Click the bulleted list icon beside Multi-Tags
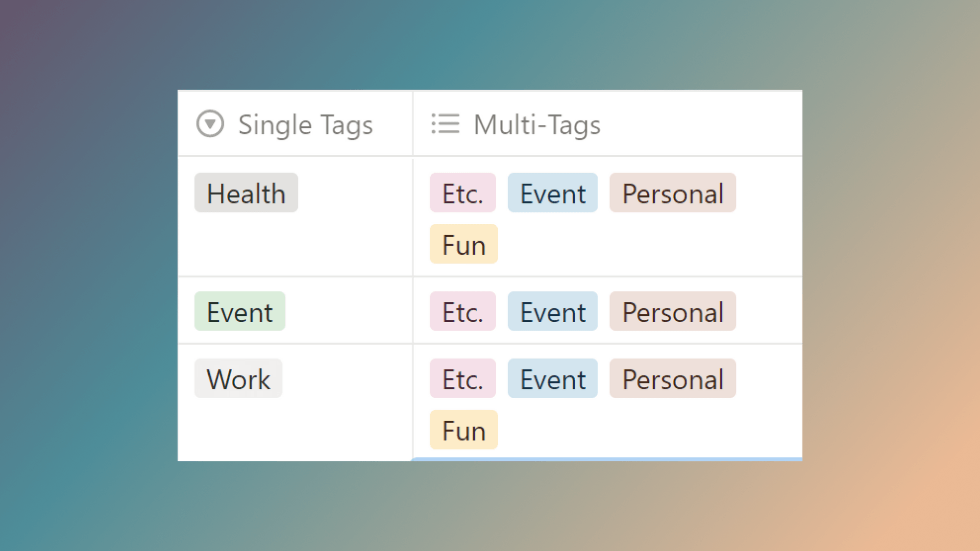The width and height of the screenshot is (980, 551). 445,124
